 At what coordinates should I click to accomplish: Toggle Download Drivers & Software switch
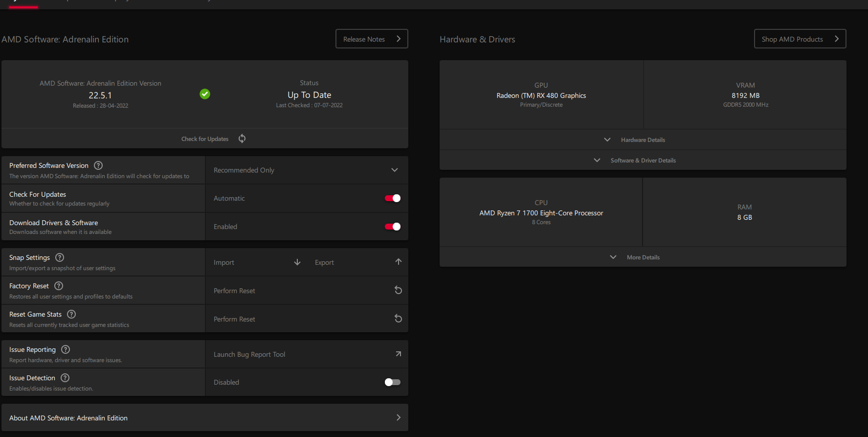click(x=393, y=227)
